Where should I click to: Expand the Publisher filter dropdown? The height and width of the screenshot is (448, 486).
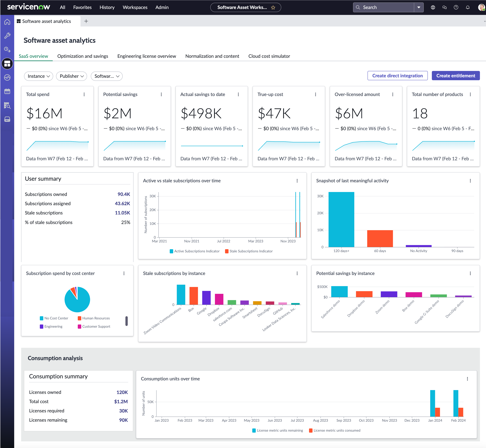tap(72, 76)
